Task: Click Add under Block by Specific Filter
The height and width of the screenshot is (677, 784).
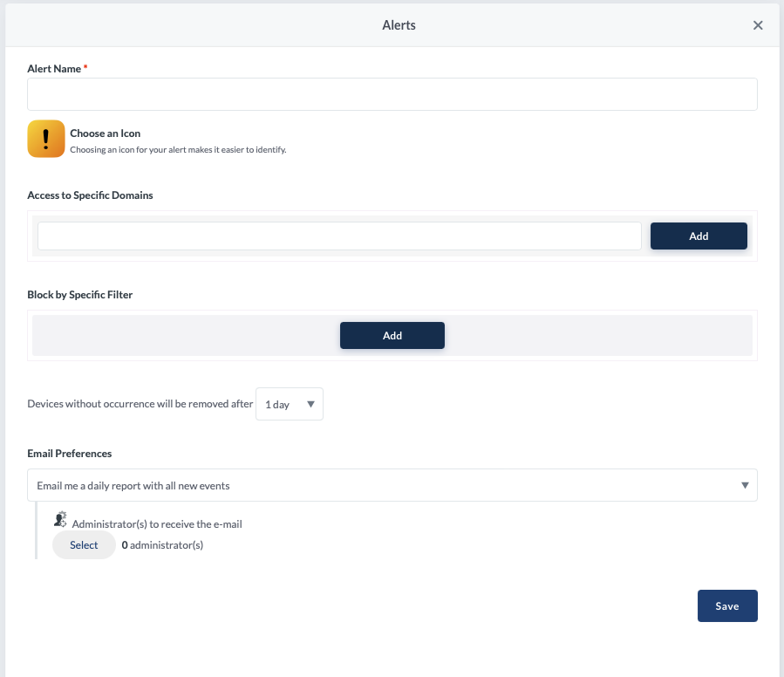Action: [392, 335]
